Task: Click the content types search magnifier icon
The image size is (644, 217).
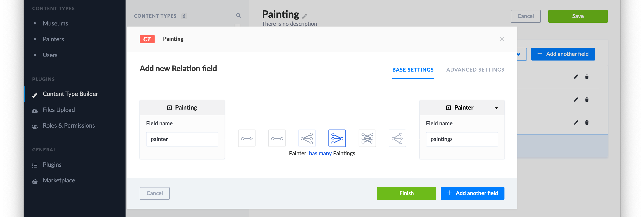Action: coord(239,15)
